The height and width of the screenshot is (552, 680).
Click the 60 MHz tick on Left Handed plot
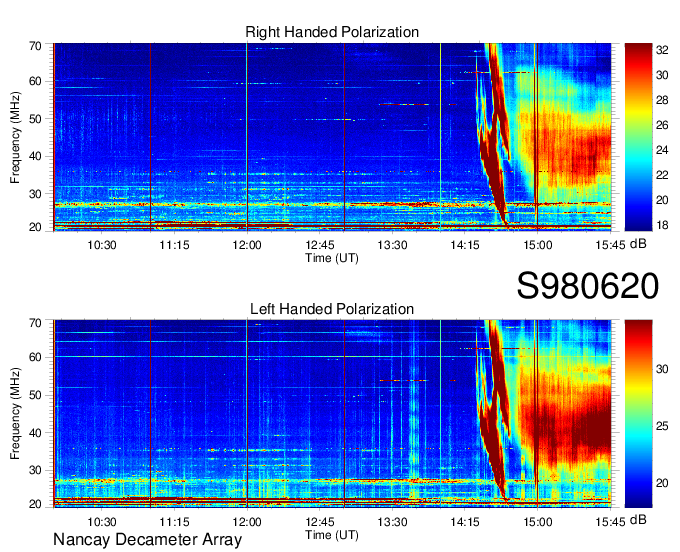tap(35, 357)
